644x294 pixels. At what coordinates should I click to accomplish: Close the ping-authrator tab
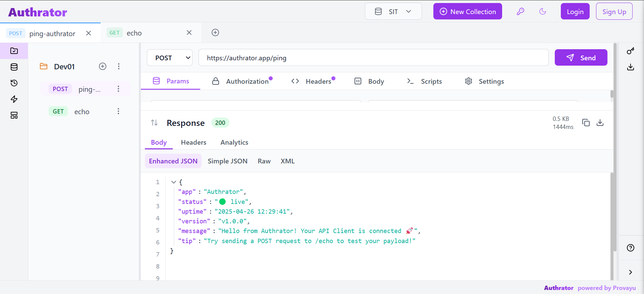pyautogui.click(x=89, y=33)
